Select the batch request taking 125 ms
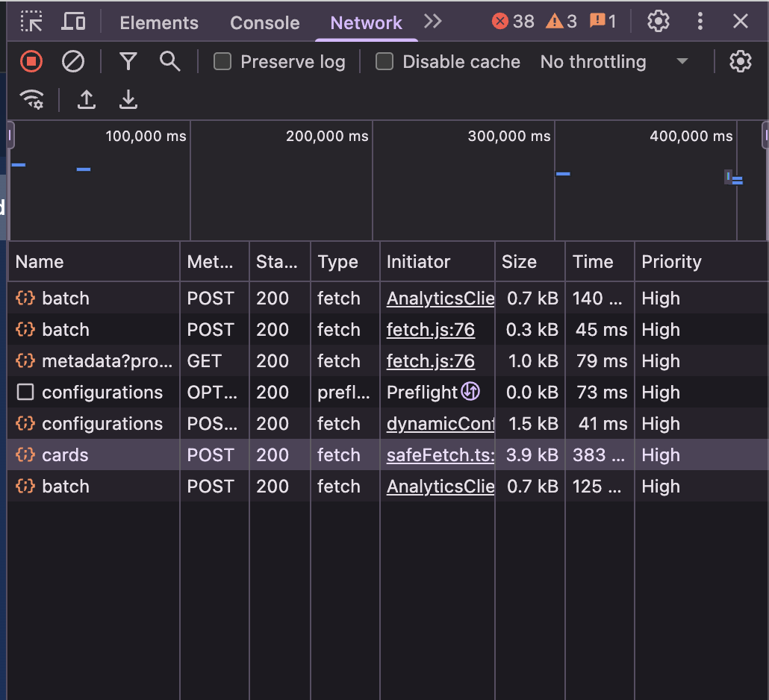This screenshot has width=769, height=700. (x=388, y=487)
